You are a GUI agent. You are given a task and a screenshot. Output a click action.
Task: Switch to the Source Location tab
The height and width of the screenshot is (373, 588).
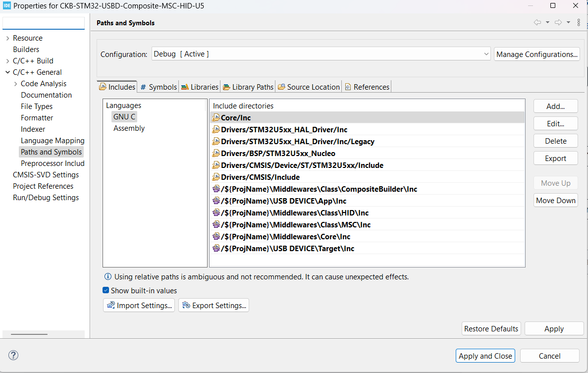[x=309, y=86]
